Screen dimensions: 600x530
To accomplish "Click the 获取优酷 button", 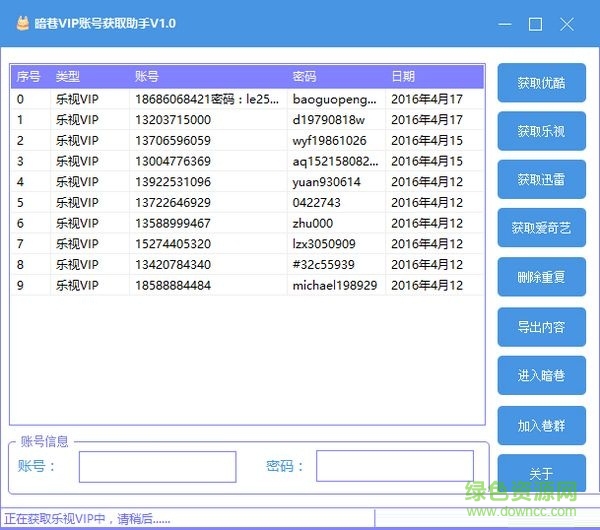I will [541, 83].
